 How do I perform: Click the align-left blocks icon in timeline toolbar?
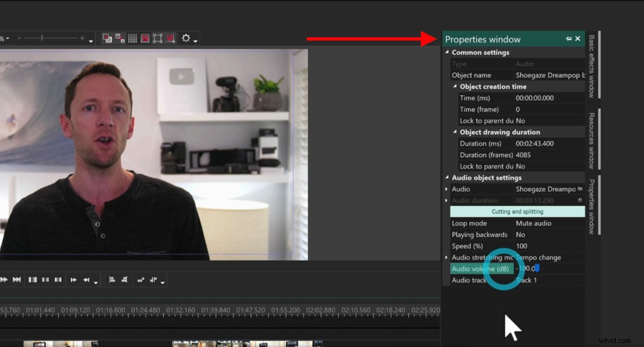coord(111,279)
